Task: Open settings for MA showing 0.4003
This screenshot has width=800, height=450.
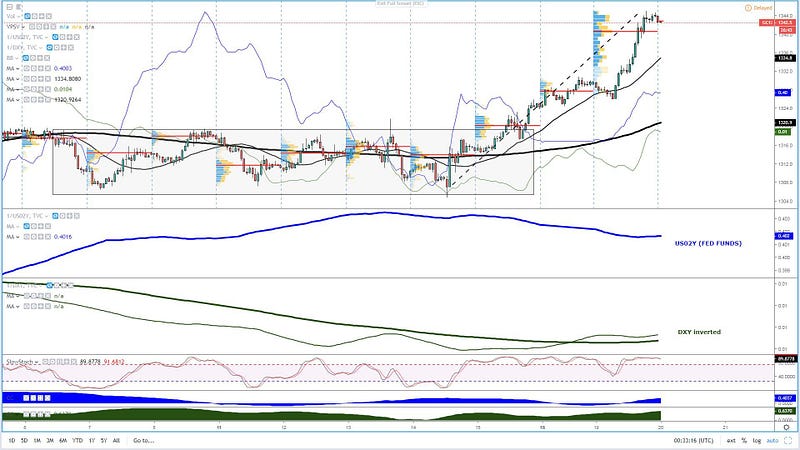Action: tap(34, 68)
